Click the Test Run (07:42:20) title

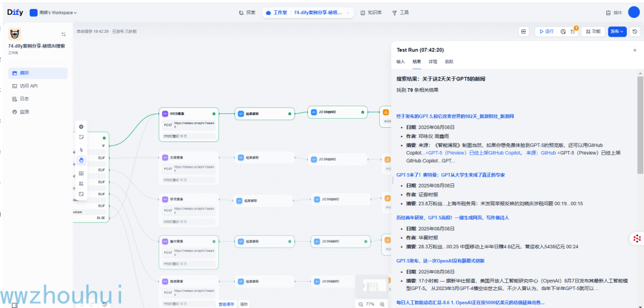click(x=420, y=50)
